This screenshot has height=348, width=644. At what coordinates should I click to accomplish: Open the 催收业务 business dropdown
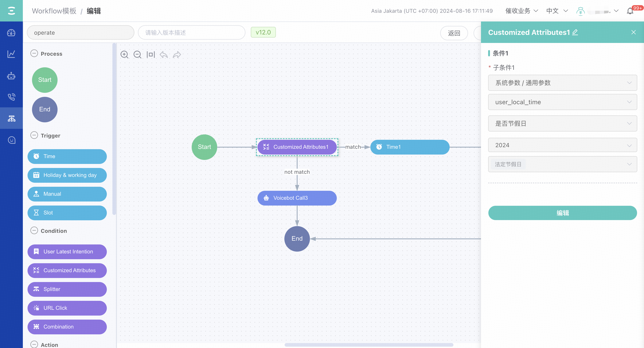[x=522, y=11]
